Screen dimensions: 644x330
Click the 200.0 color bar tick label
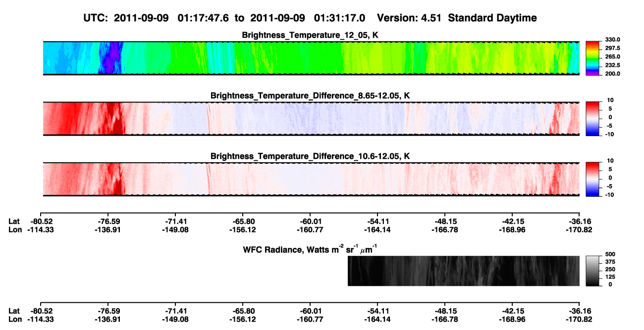pos(613,73)
